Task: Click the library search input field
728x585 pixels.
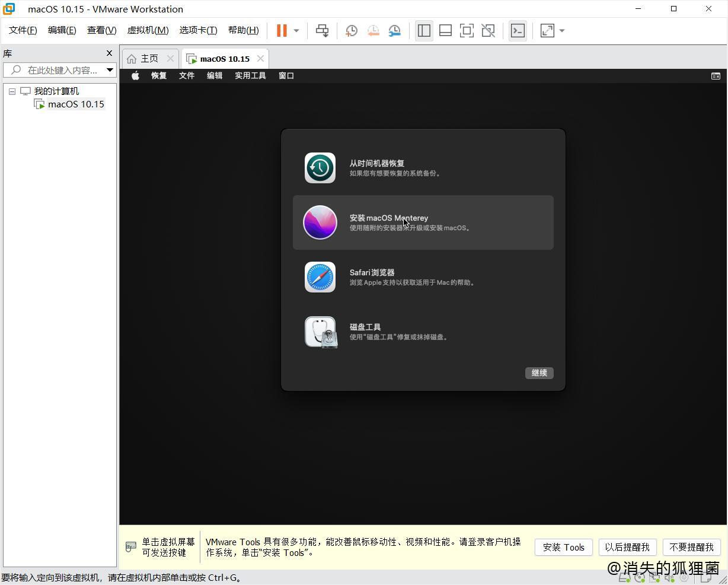Action: click(55, 70)
